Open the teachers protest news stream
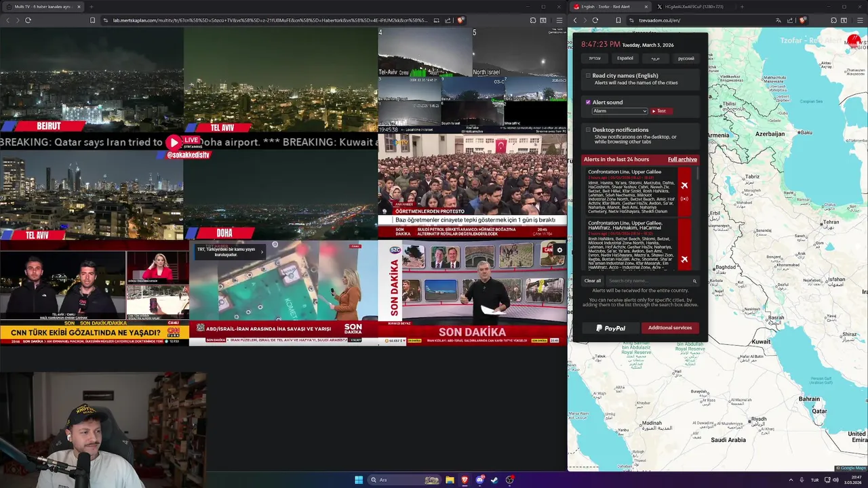Viewport: 868px width, 488px height. [x=473, y=186]
